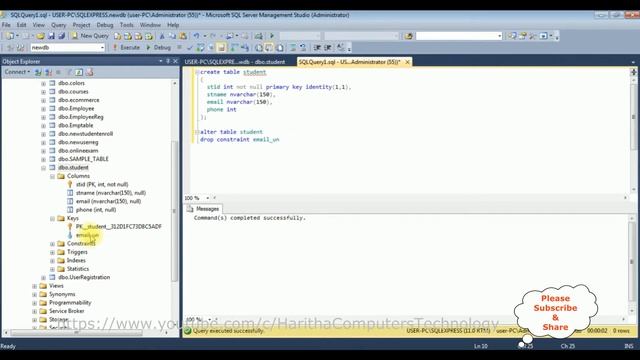Click the Query Options icon
The image size is (640, 360).
[x=211, y=47]
